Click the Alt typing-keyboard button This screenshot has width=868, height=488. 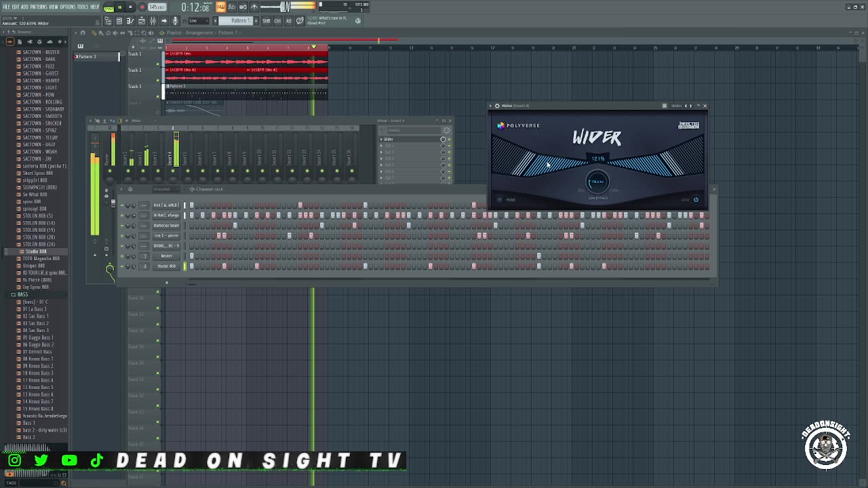pos(289,21)
